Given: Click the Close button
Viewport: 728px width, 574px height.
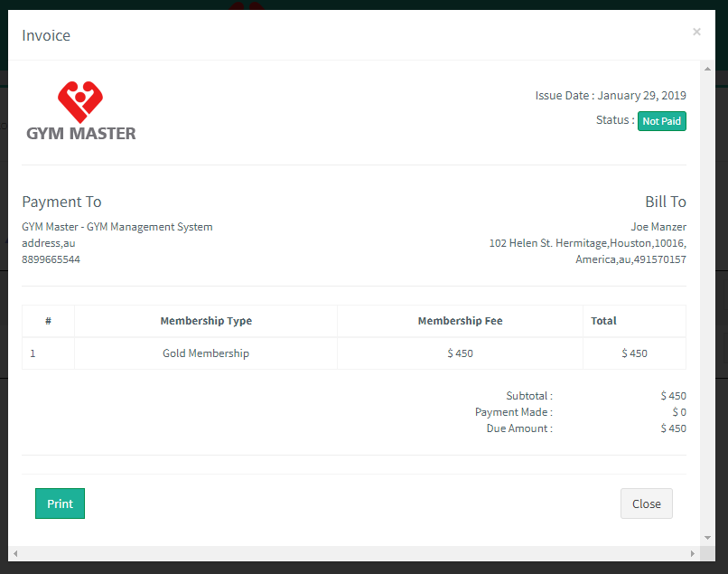Looking at the screenshot, I should click(x=646, y=503).
